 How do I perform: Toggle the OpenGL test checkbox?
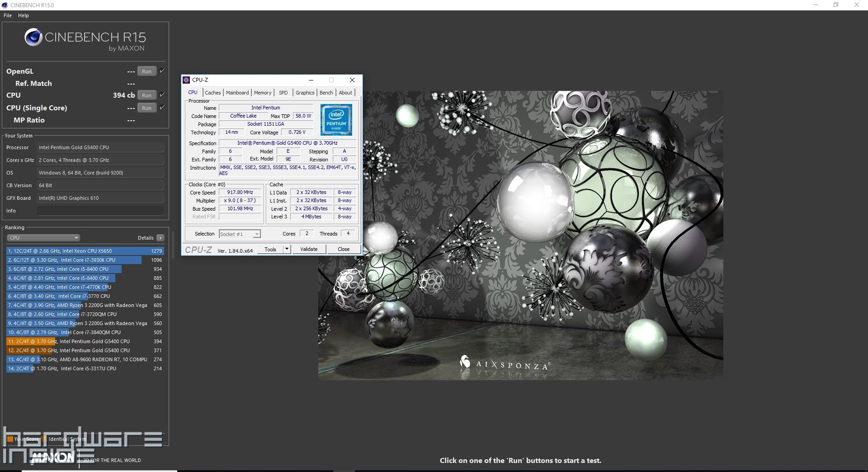162,71
